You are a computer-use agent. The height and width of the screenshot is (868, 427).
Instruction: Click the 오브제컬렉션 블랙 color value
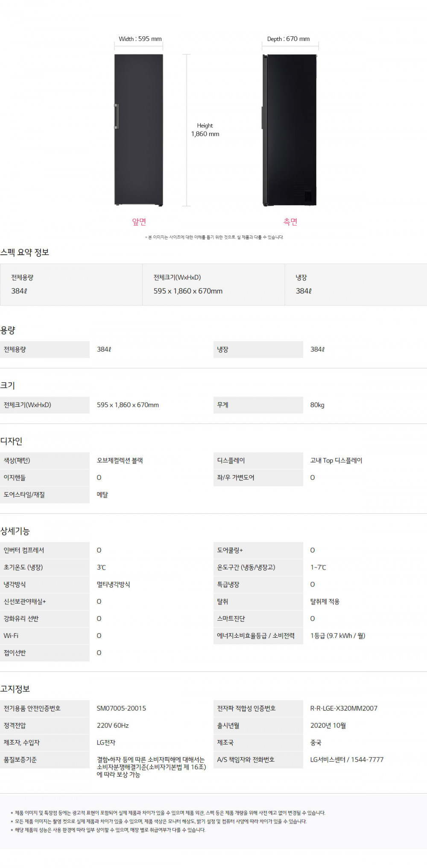click(x=120, y=460)
